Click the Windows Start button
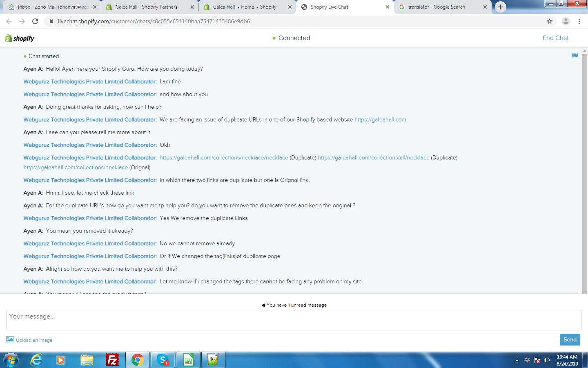The height and width of the screenshot is (368, 588). click(11, 360)
